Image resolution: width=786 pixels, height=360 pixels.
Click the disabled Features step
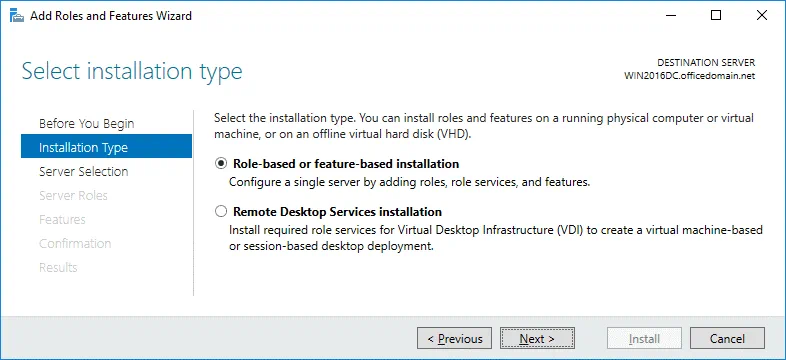(x=62, y=220)
